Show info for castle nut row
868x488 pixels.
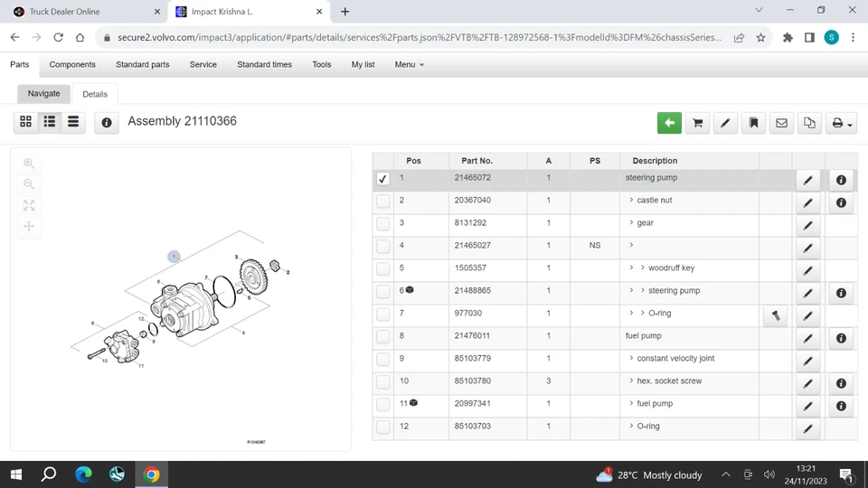(x=841, y=203)
